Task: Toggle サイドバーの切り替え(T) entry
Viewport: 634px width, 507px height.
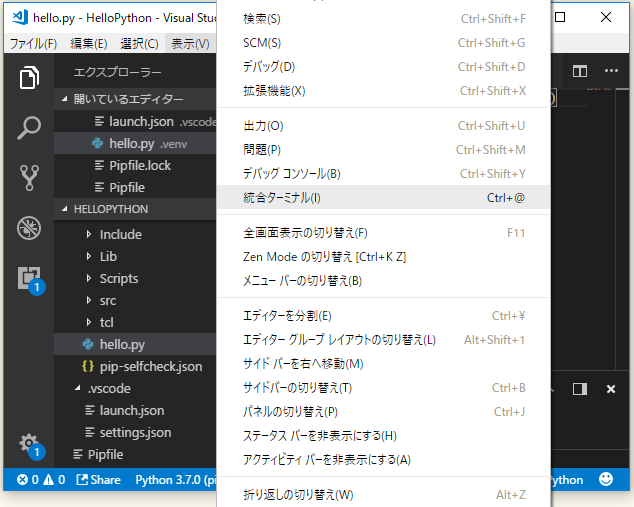Action: (x=383, y=388)
